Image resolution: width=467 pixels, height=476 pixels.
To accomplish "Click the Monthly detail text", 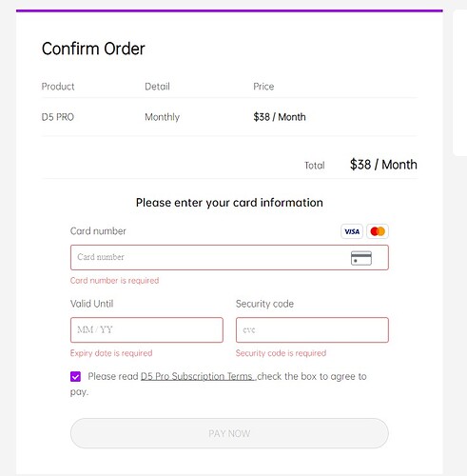I will point(162,117).
